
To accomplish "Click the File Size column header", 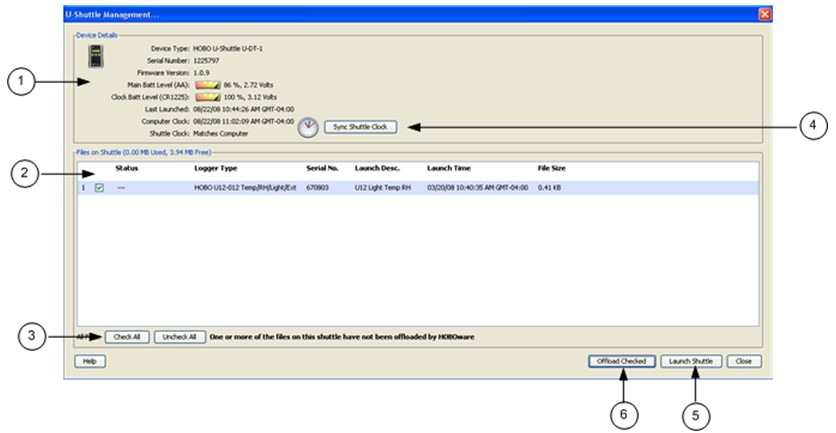I will click(553, 168).
